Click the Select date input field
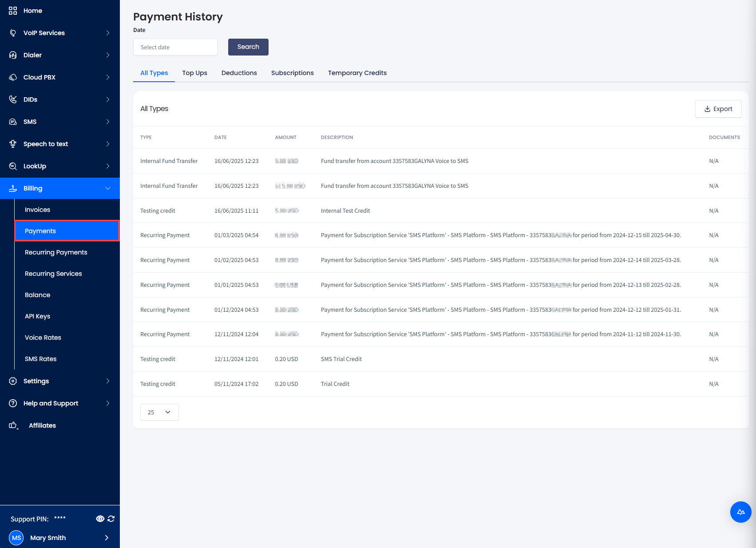This screenshot has height=548, width=756. (175, 47)
